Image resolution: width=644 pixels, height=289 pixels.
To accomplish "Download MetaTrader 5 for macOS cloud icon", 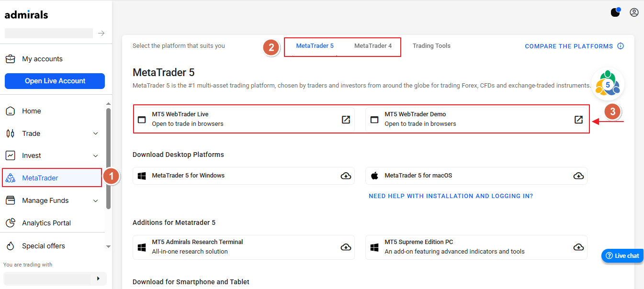I will 578,176.
